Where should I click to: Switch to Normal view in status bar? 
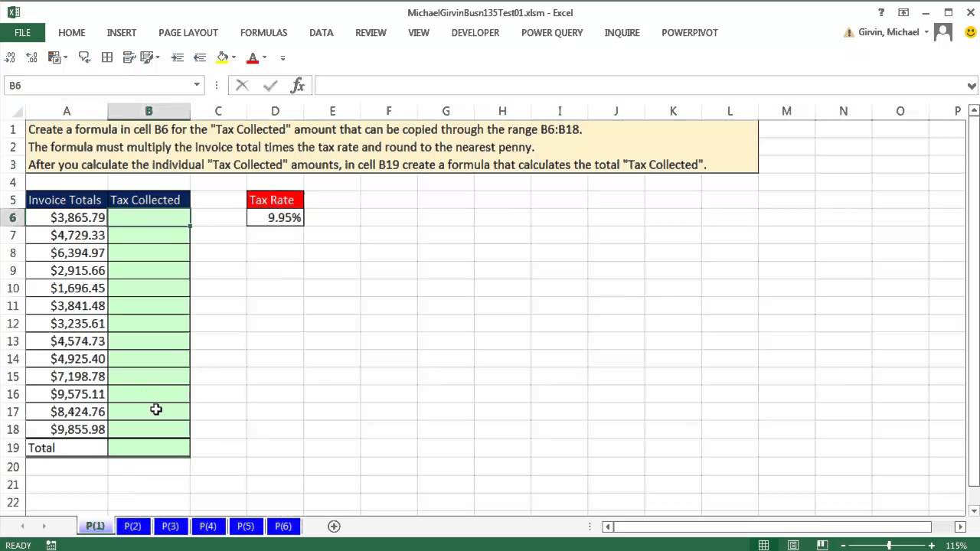(763, 546)
